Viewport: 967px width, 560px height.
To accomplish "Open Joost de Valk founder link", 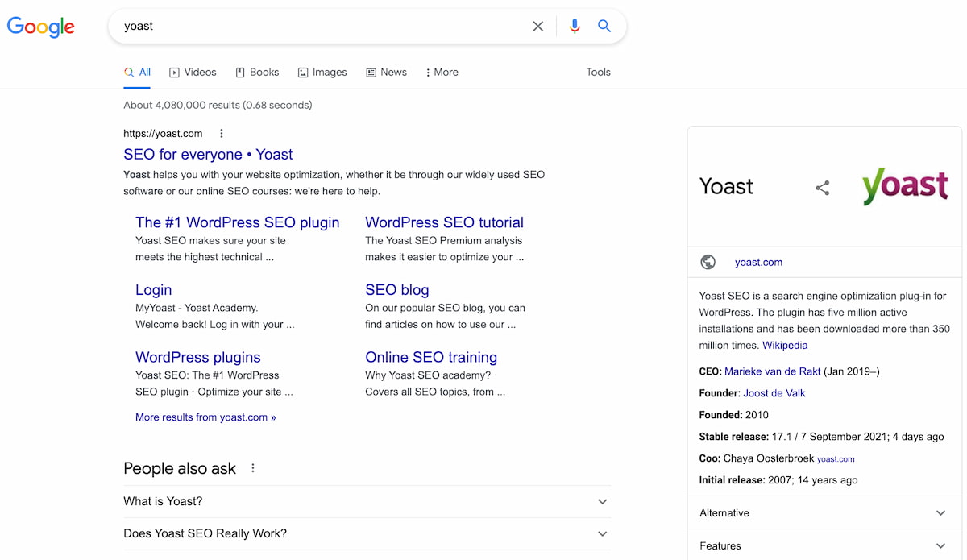I will point(774,393).
